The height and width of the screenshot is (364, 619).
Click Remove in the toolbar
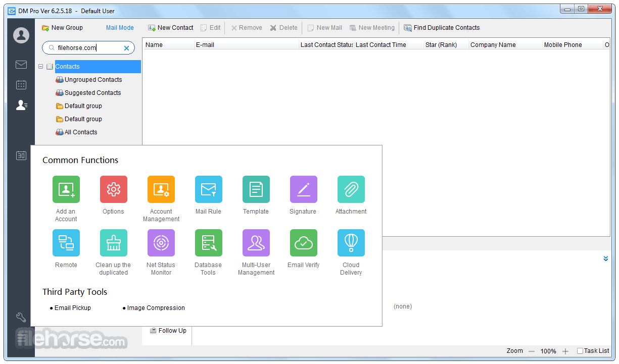(247, 28)
